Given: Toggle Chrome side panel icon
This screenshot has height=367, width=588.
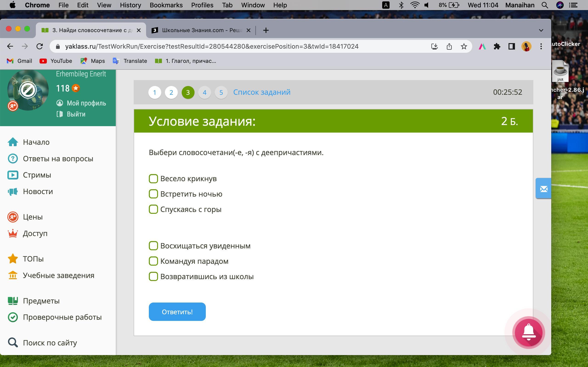Looking at the screenshot, I should point(512,46).
